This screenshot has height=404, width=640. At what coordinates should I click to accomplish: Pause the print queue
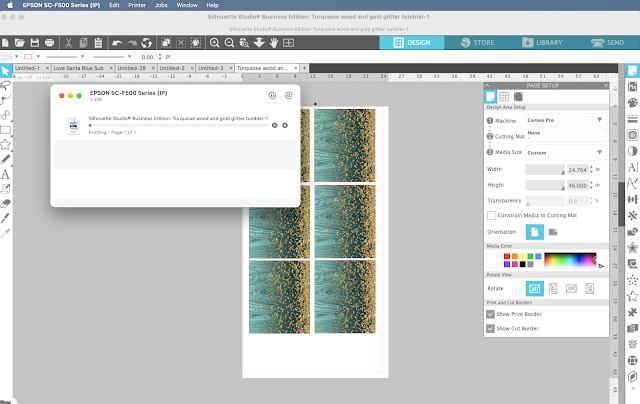pos(272,95)
